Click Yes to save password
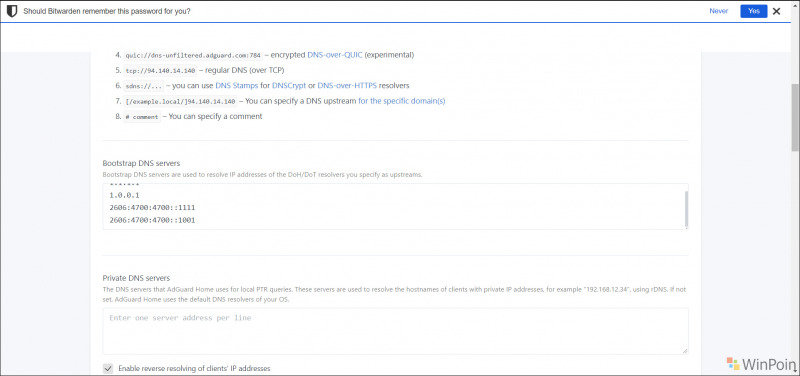This screenshot has height=376, width=800. [754, 11]
